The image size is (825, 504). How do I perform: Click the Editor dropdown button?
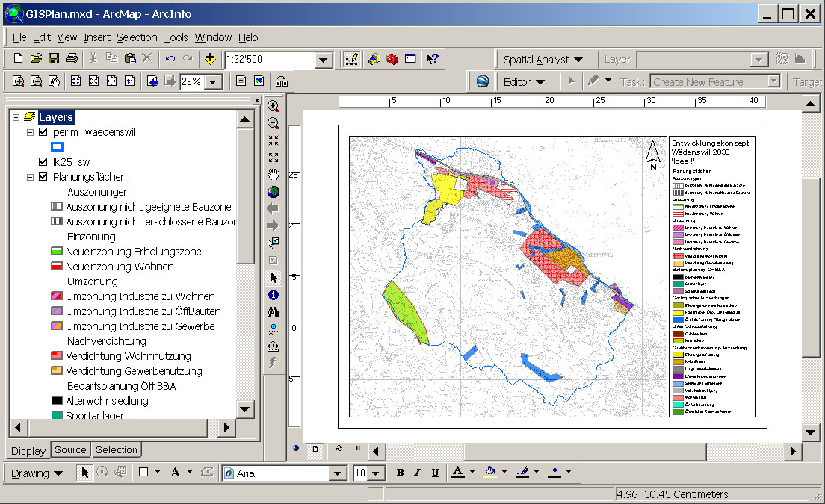524,82
